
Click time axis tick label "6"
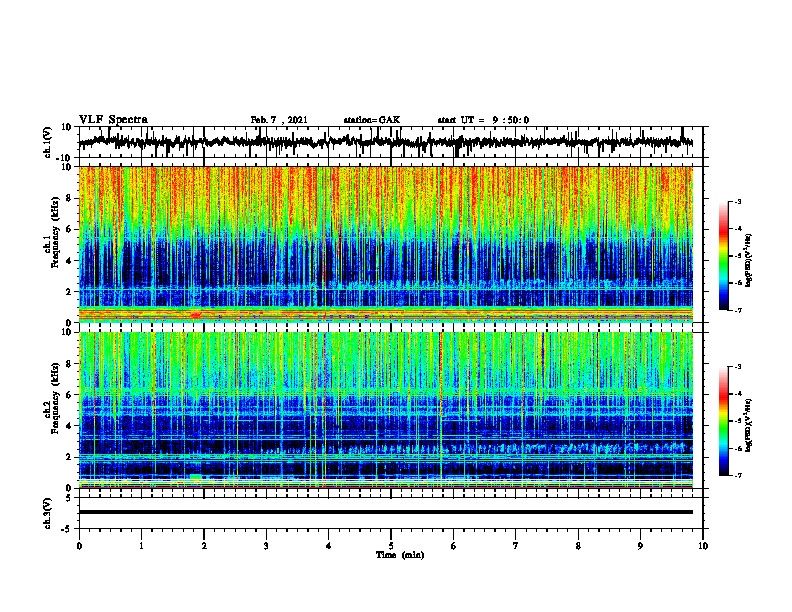[x=453, y=546]
